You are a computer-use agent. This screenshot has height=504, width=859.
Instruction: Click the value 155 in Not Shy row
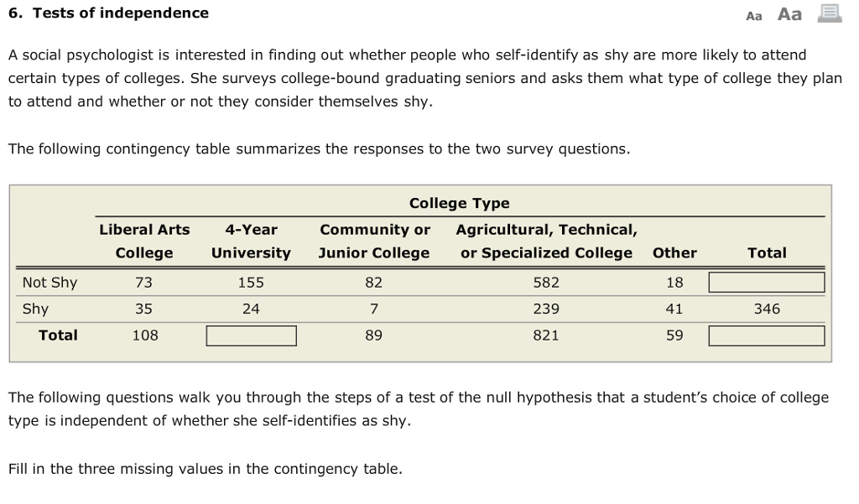pyautogui.click(x=251, y=283)
